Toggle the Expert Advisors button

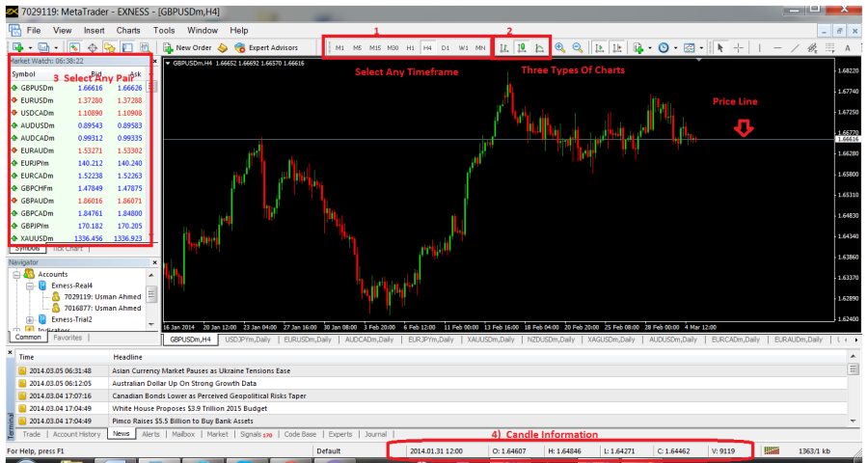coord(266,47)
